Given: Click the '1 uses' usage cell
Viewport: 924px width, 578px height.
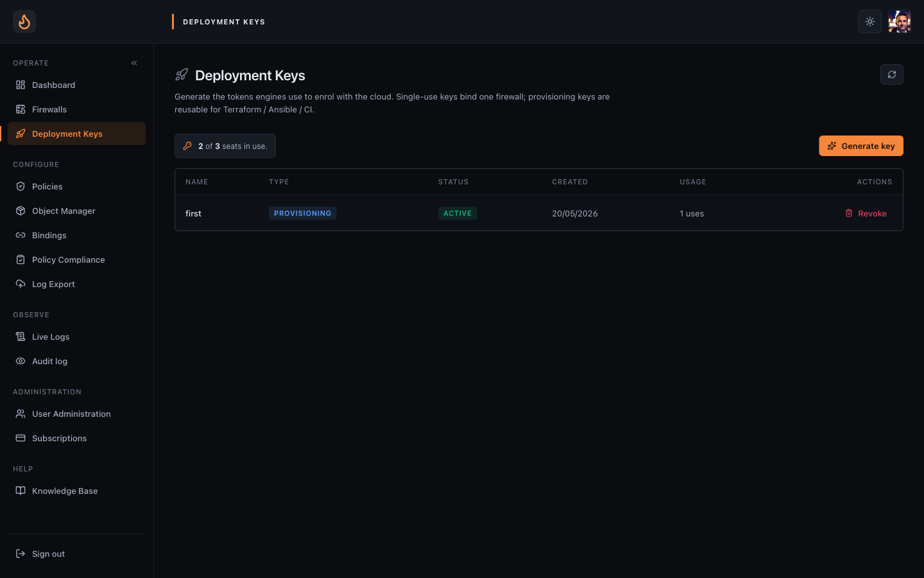Looking at the screenshot, I should [692, 213].
